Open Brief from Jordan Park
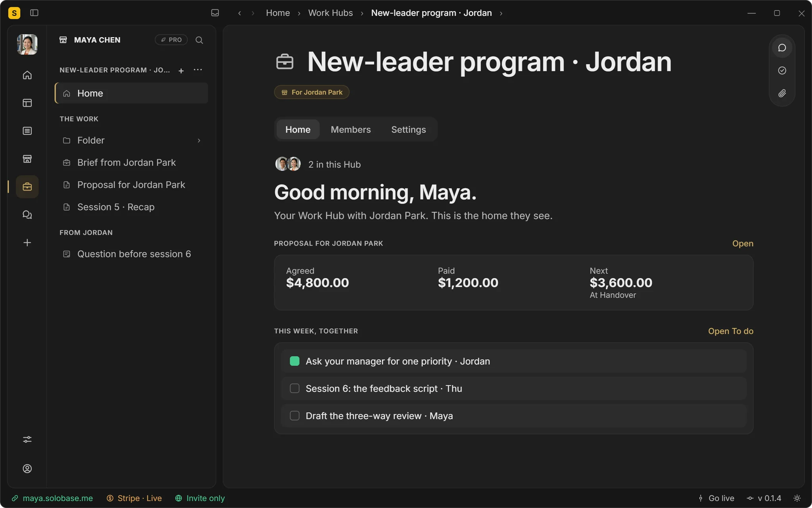The height and width of the screenshot is (508, 812). point(131,163)
